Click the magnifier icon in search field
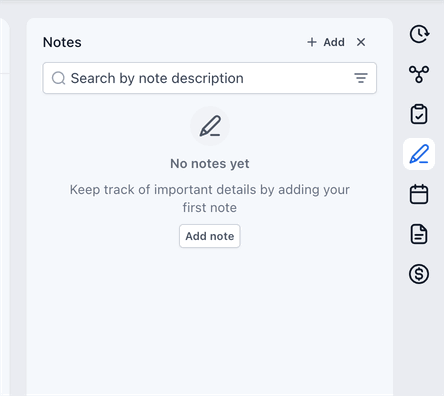The height and width of the screenshot is (396, 444). [x=58, y=78]
